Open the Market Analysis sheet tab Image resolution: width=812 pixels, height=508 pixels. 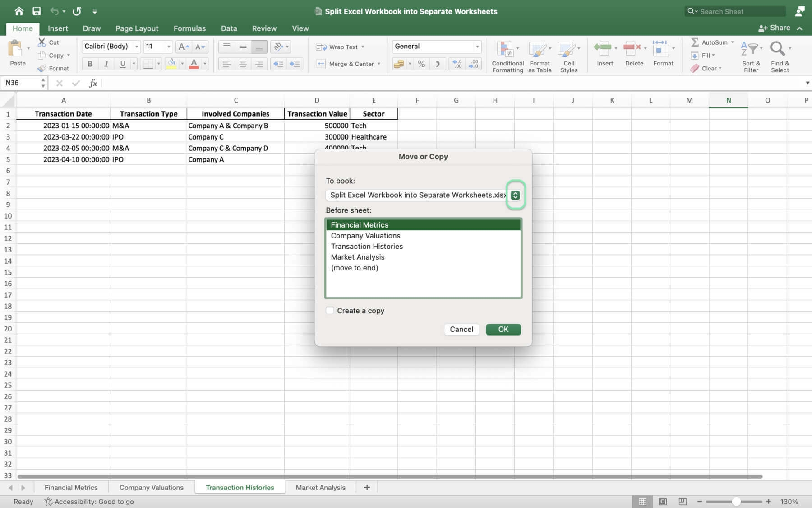320,488
